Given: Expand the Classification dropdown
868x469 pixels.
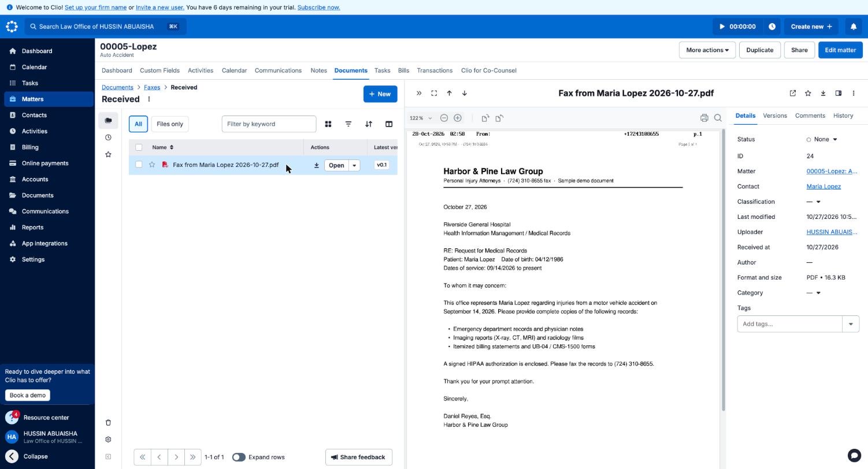Looking at the screenshot, I should 814,202.
